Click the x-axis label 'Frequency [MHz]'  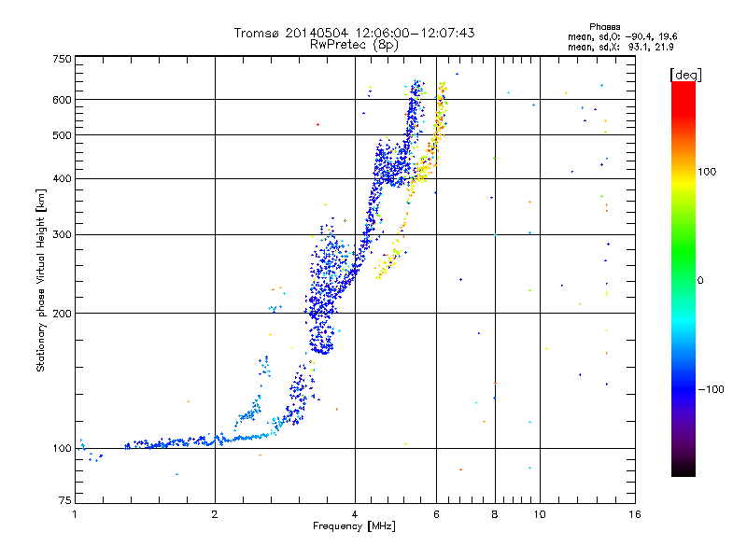pos(354,526)
